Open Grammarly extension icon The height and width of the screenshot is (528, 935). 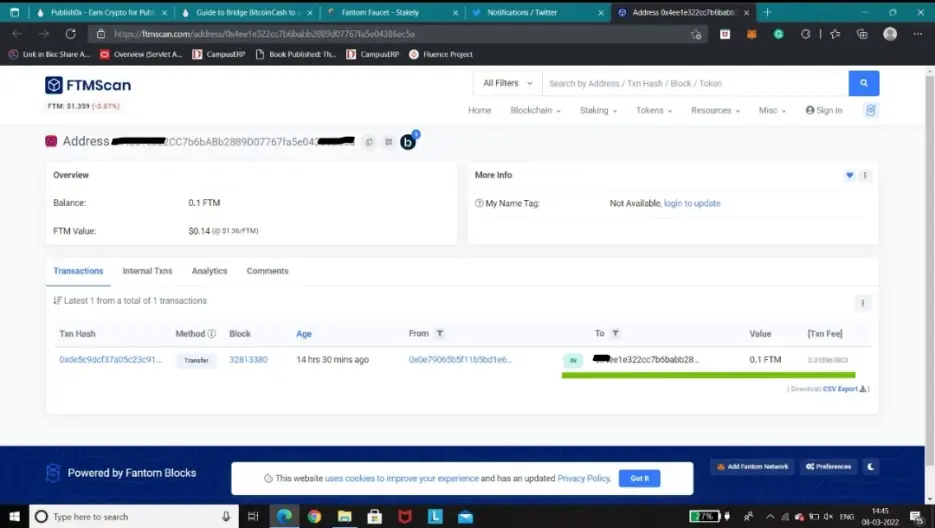(x=778, y=35)
